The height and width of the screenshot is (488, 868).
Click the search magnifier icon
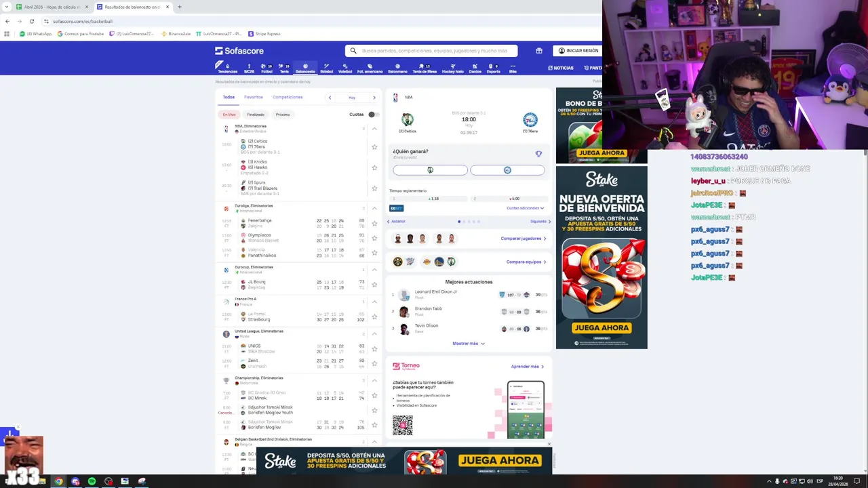(x=353, y=51)
